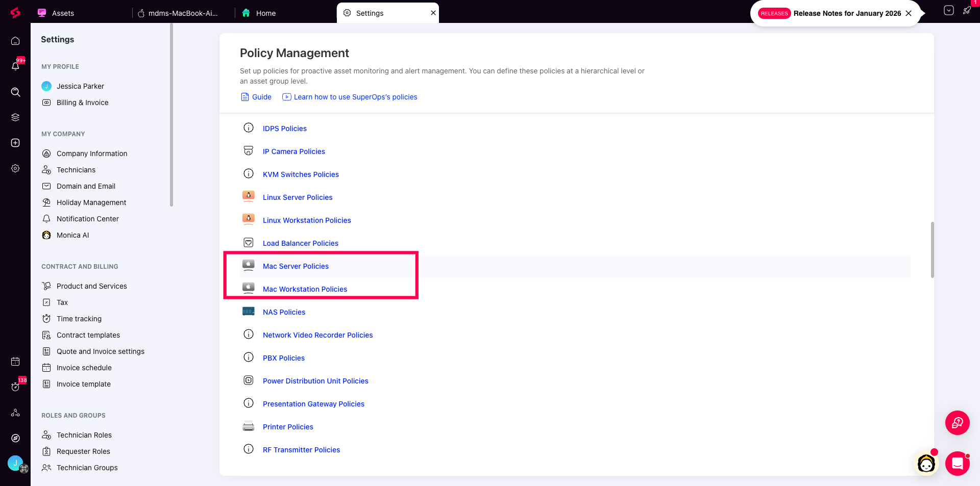Open Contract templates
Image resolution: width=980 pixels, height=486 pixels.
click(x=88, y=335)
